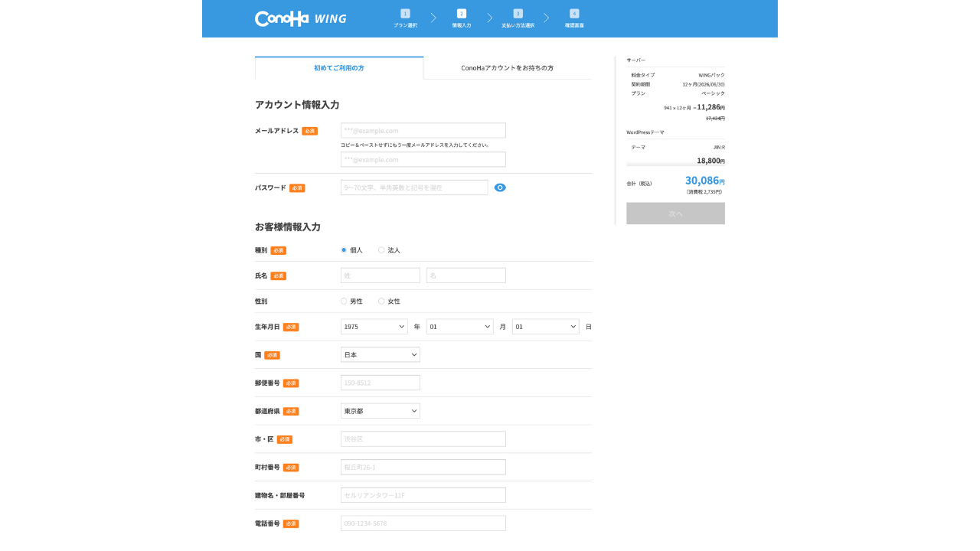This screenshot has height=551, width=980.
Task: Click the 12ヶ月 contract period text
Action: 703,84
